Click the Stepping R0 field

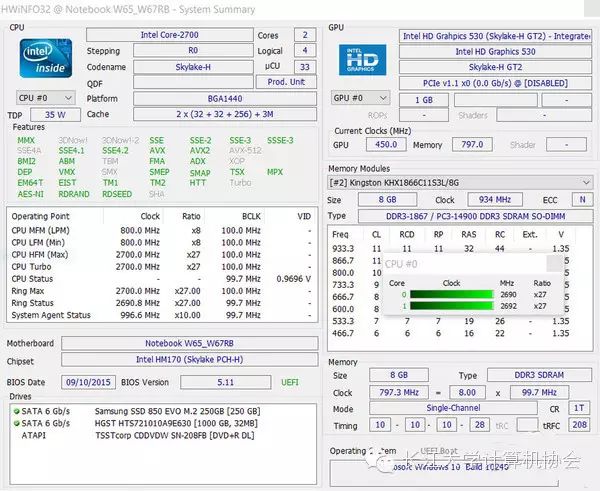pyautogui.click(x=193, y=51)
